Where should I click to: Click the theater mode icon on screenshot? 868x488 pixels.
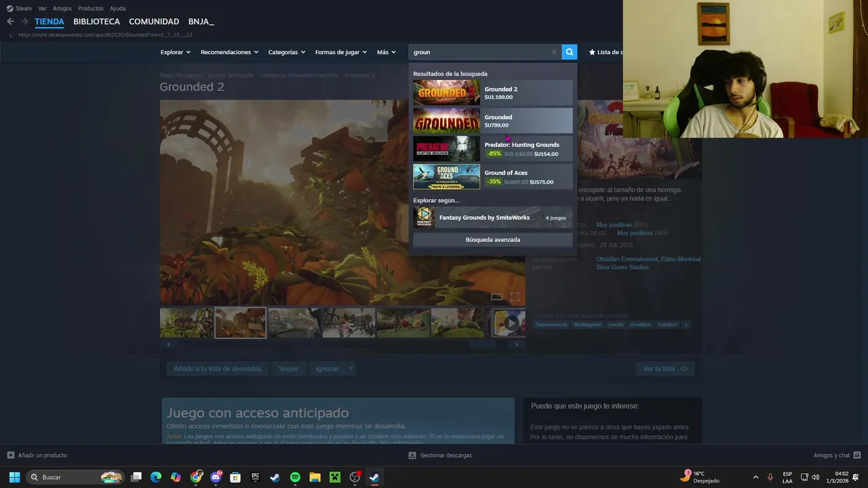click(x=497, y=297)
